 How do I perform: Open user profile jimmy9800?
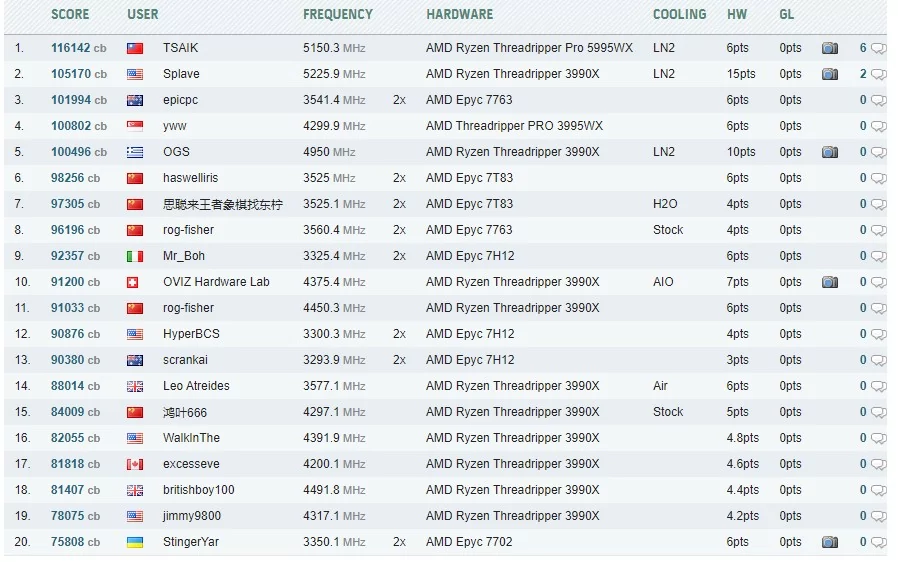[192, 516]
